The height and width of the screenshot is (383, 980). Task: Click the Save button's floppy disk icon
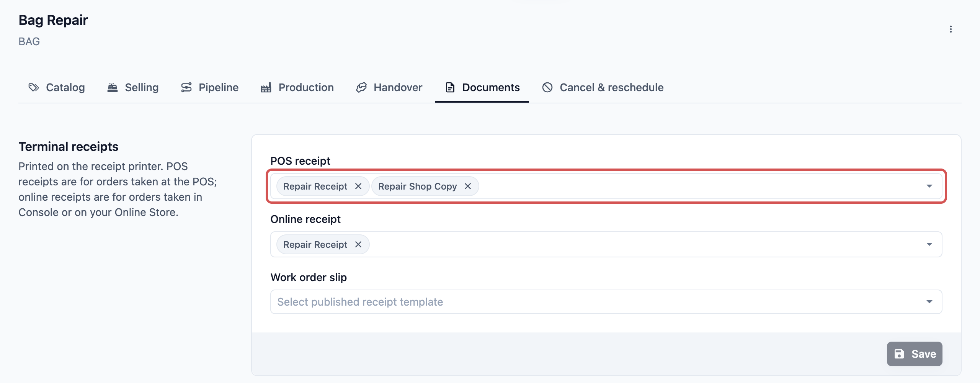899,354
